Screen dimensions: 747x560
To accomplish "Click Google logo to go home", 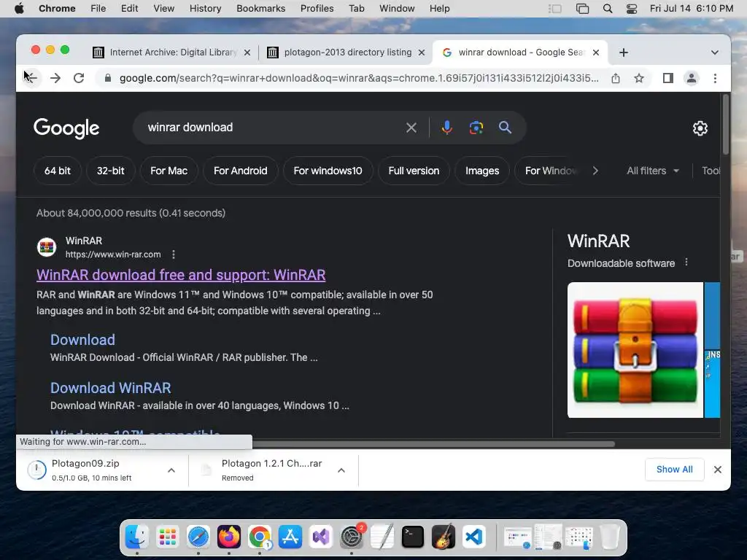I will pyautogui.click(x=66, y=128).
